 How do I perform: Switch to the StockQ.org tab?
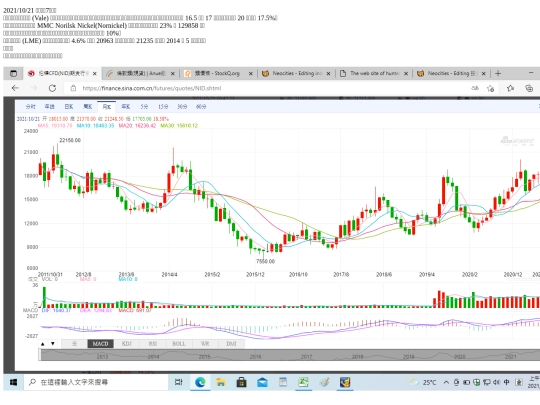217,73
